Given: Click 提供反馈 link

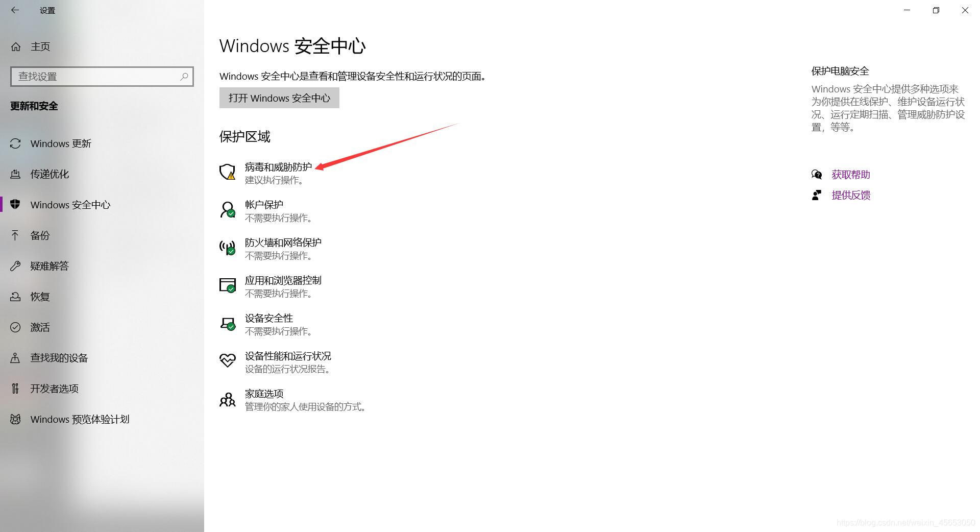Looking at the screenshot, I should point(851,195).
